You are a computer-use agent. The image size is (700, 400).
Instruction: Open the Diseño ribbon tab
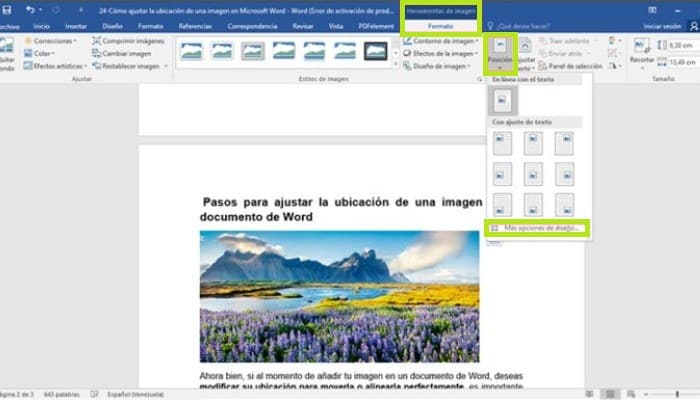(112, 26)
